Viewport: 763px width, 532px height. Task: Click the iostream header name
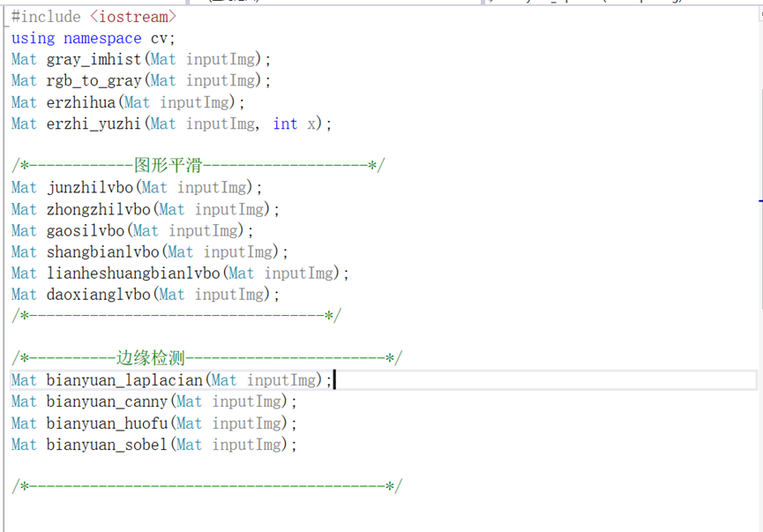(x=133, y=17)
